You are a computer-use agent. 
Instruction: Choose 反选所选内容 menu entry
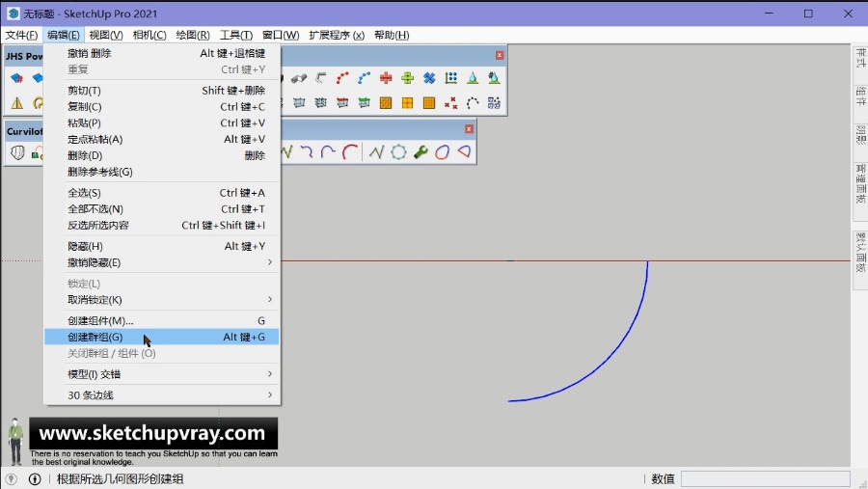coord(162,226)
